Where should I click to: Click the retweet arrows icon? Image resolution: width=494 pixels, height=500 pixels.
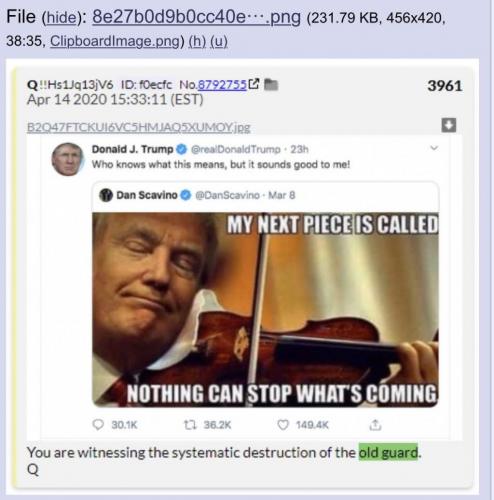point(190,424)
